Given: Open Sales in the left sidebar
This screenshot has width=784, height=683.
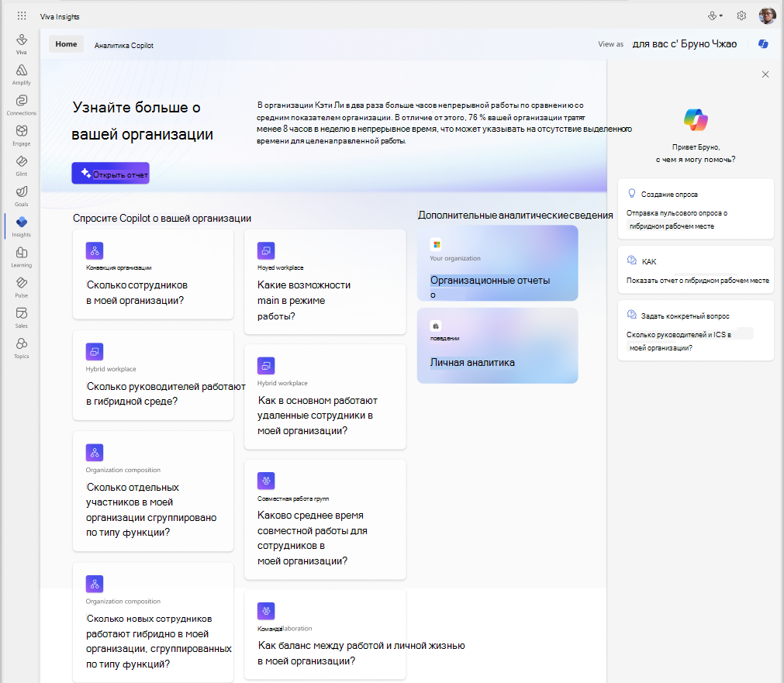Looking at the screenshot, I should point(22,318).
